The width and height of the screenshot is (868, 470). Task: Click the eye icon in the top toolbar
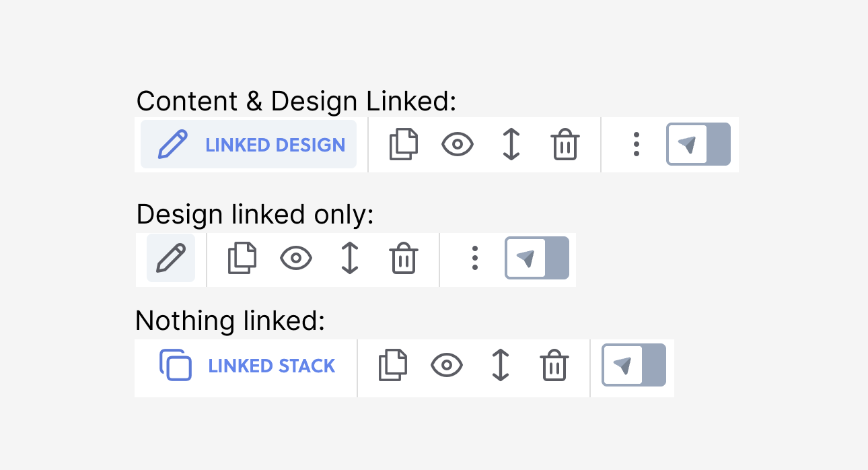(458, 144)
